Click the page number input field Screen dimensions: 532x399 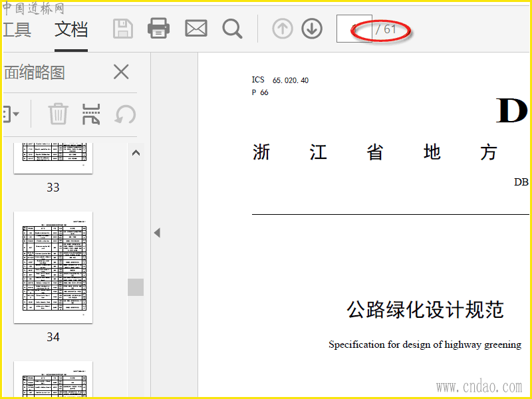(354, 29)
